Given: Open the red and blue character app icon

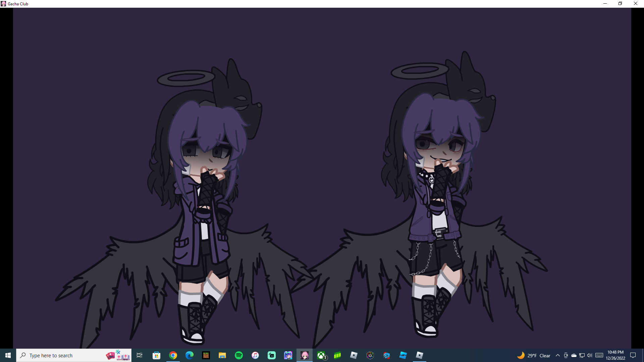Looking at the screenshot, I should 387,355.
